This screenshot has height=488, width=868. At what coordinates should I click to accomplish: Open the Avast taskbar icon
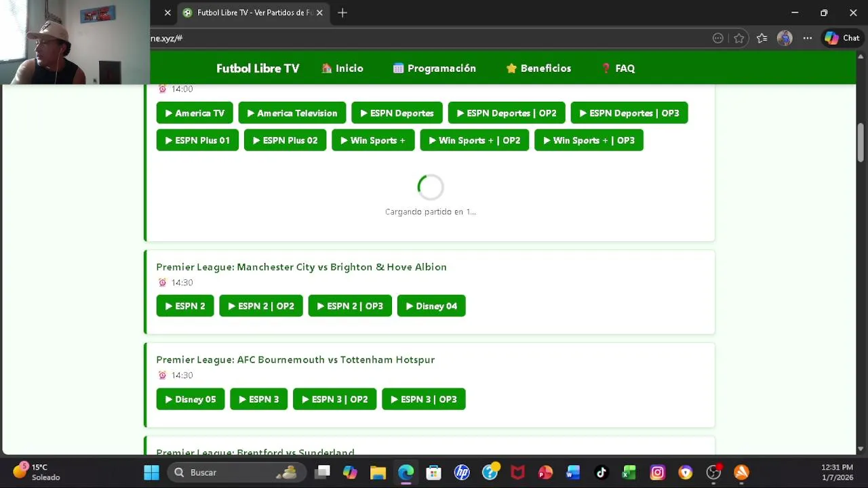point(741,472)
